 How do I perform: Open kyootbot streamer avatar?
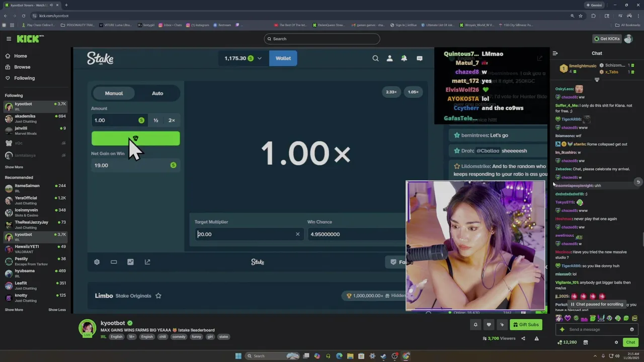87,328
